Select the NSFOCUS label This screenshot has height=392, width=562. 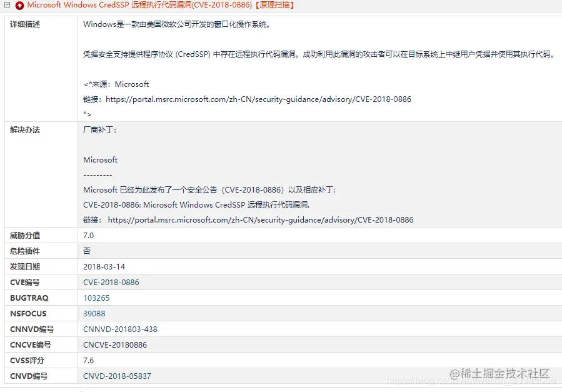(28, 314)
